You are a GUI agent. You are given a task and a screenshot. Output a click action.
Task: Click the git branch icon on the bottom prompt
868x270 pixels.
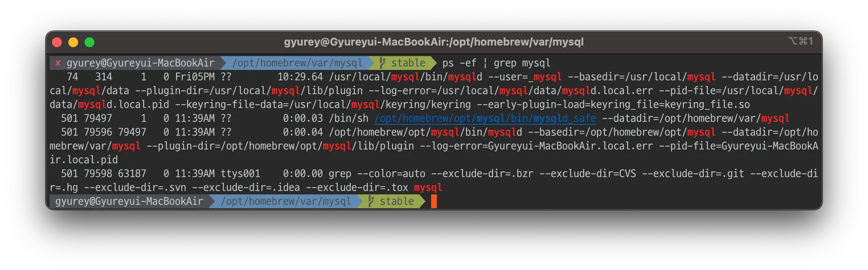pos(371,201)
